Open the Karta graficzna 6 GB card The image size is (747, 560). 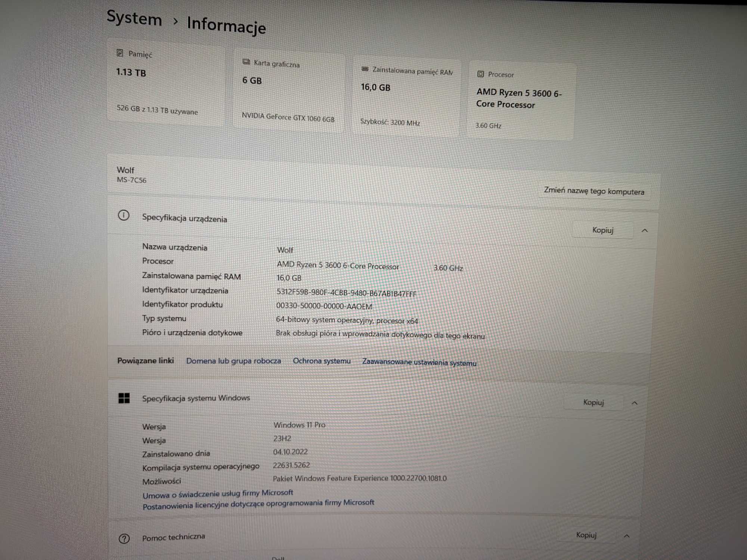click(289, 91)
